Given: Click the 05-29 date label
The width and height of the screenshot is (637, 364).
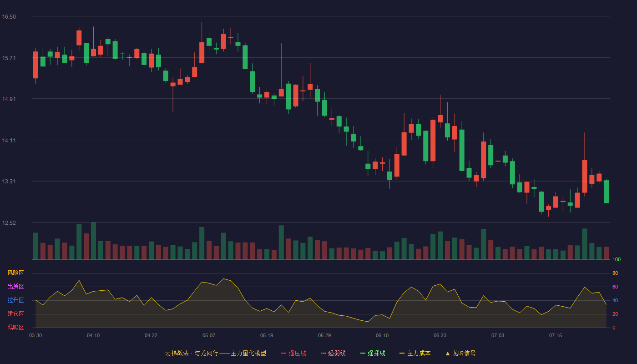Looking at the screenshot, I should coord(324,335).
